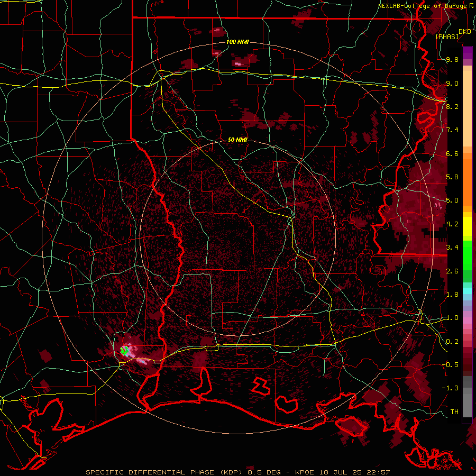
Task: Select the 5.8 value on the scale
Action: 452,177
